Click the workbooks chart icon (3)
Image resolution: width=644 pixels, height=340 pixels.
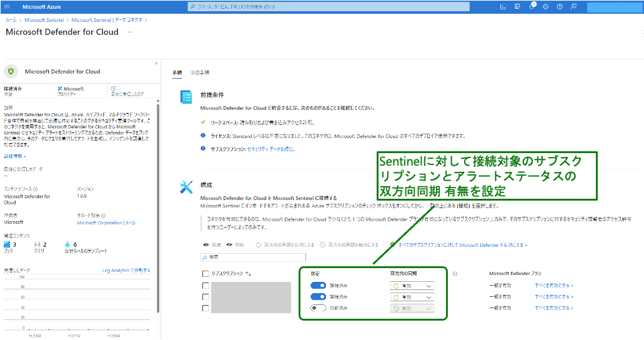click(x=7, y=244)
